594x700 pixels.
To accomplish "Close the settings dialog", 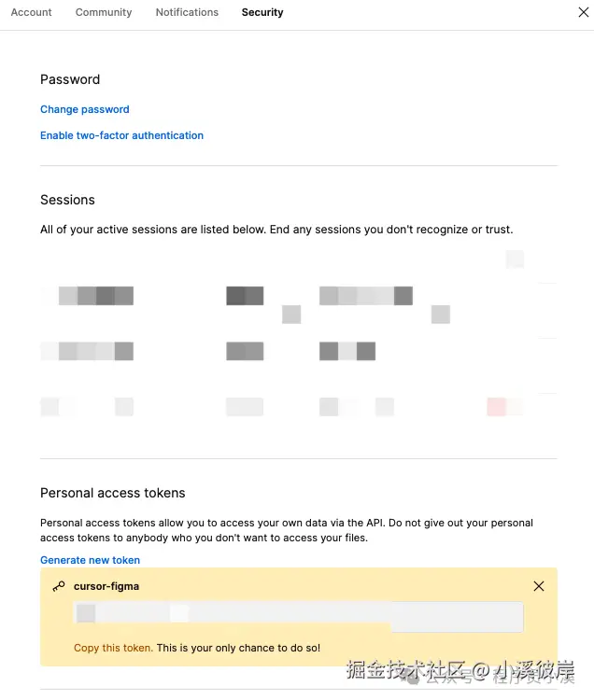I will [584, 12].
